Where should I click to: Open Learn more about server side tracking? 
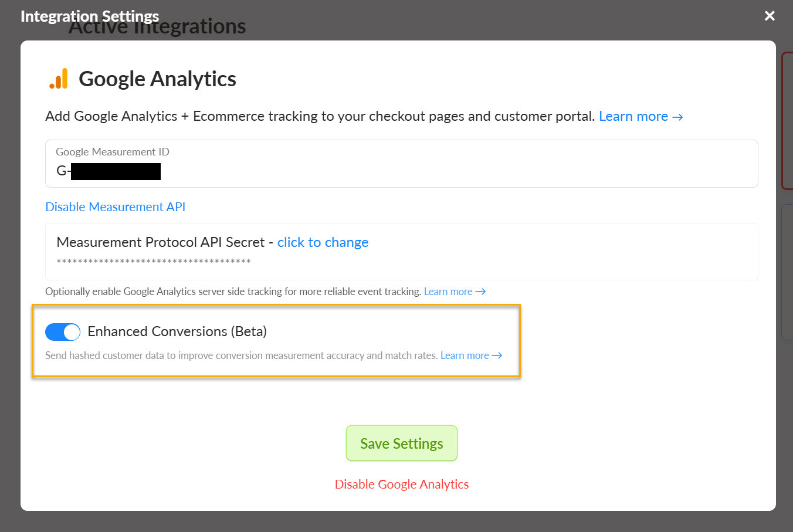tap(448, 292)
